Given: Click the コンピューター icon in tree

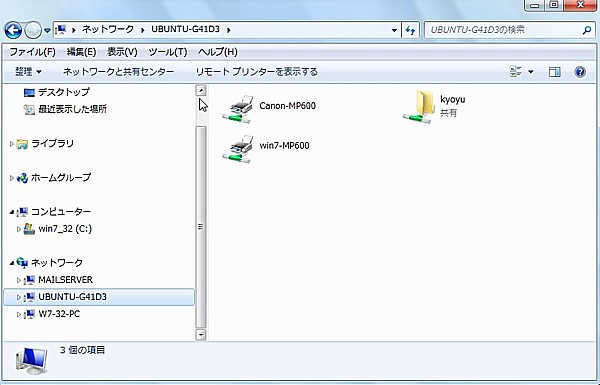Looking at the screenshot, I should (x=22, y=212).
